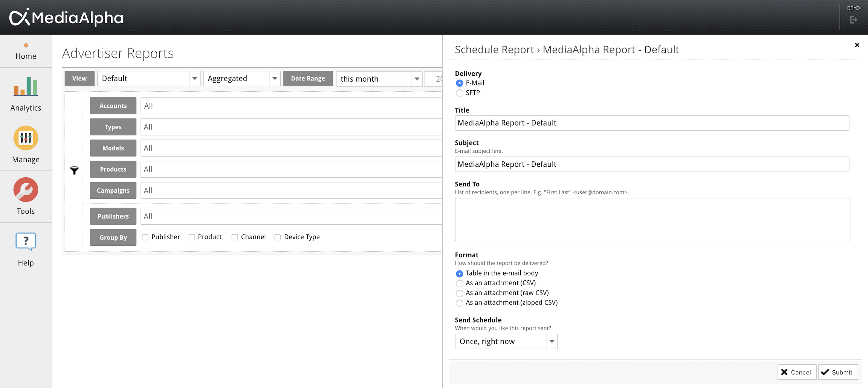Open the Manage sliders icon
Screen dimensions: 868x388
pyautogui.click(x=26, y=138)
